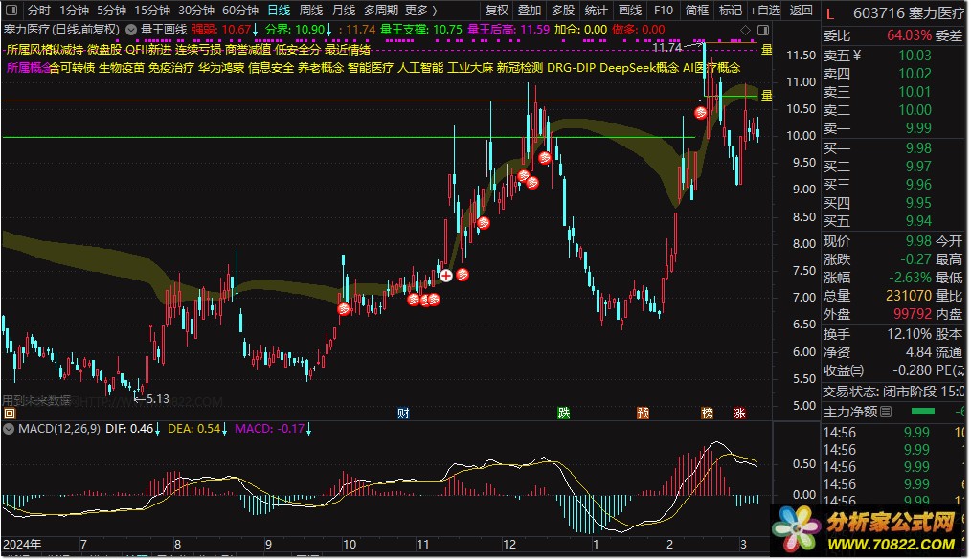Open the 多周期 multi-period view
The height and width of the screenshot is (560, 971).
[381, 11]
